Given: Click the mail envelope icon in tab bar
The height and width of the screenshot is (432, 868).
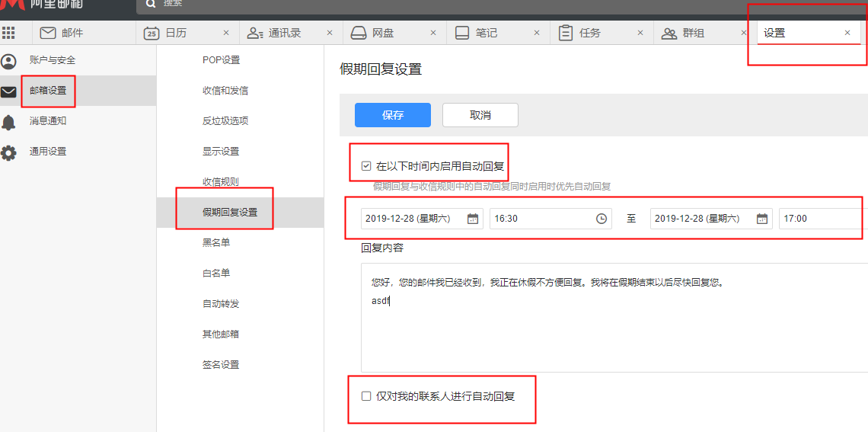Looking at the screenshot, I should [x=48, y=33].
